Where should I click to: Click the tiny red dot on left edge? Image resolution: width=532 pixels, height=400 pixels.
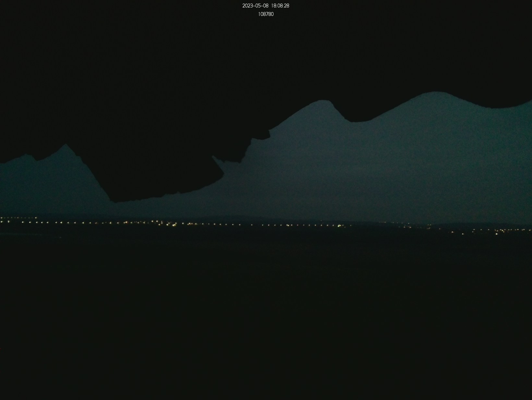(1, 349)
